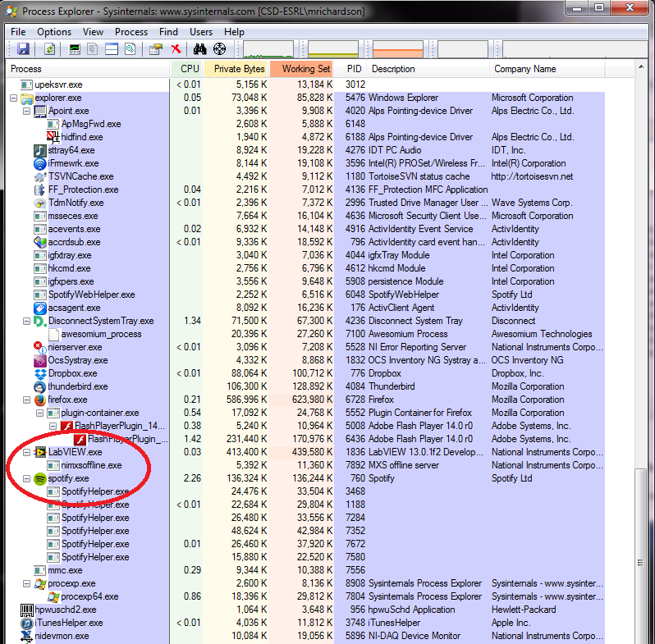The image size is (655, 644).
Task: Select the mmc.exe row
Action: [305, 570]
